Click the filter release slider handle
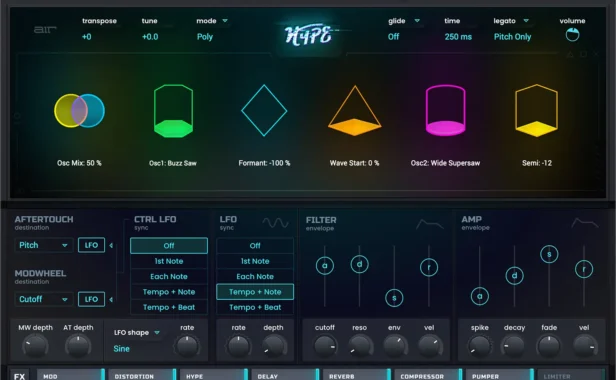Screen dimensions: 616x380 pyautogui.click(x=429, y=268)
